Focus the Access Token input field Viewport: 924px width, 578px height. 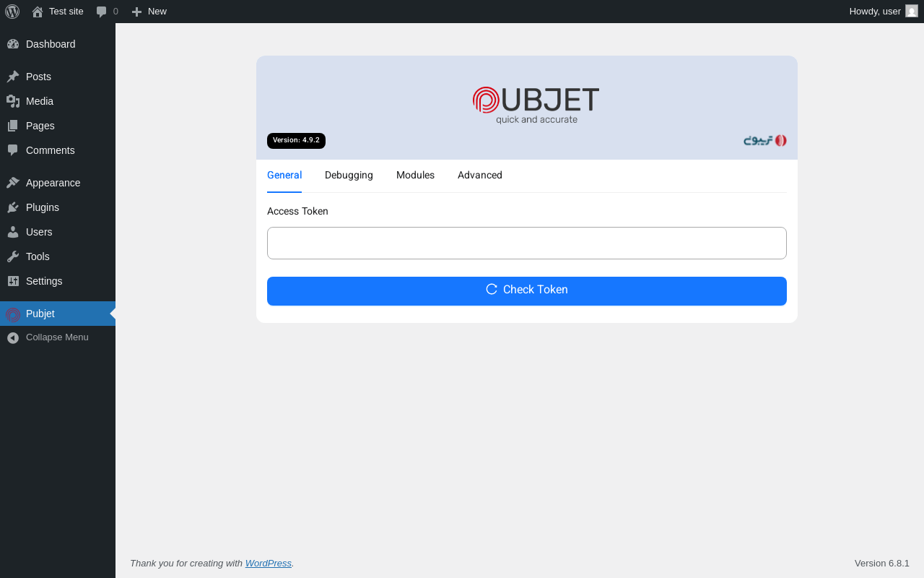click(x=527, y=243)
